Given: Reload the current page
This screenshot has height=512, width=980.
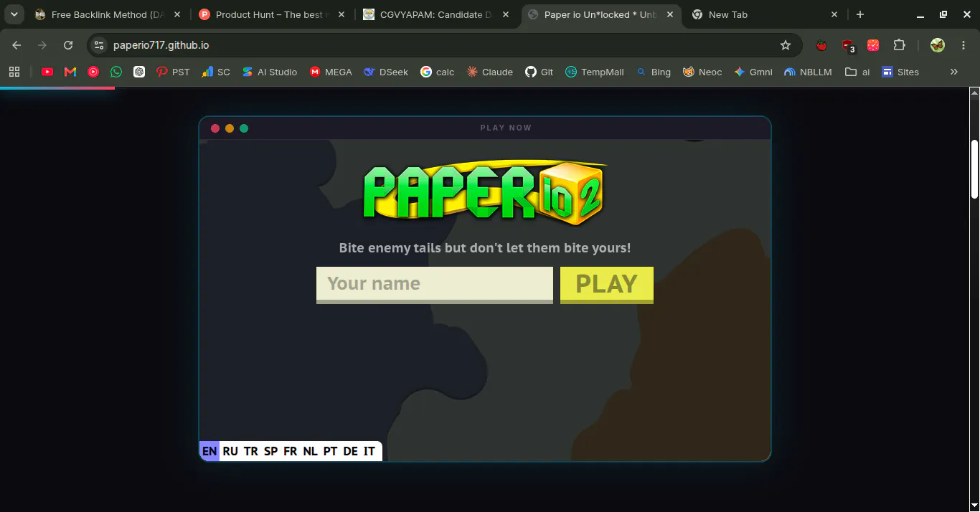Looking at the screenshot, I should click(68, 45).
